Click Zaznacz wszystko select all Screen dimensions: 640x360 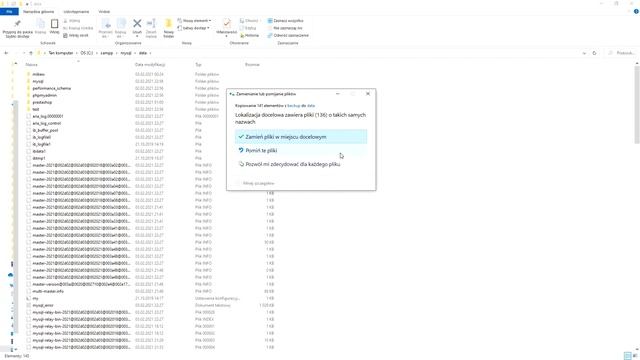pos(285,21)
